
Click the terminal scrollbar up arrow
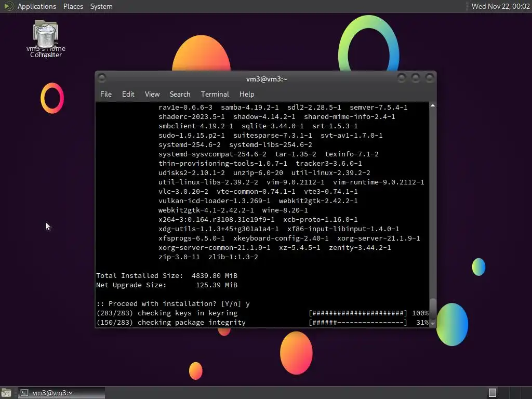433,106
